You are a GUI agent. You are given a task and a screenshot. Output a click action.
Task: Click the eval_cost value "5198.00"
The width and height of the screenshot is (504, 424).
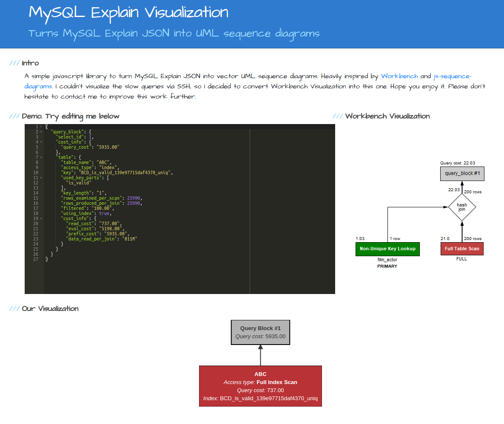click(x=111, y=229)
